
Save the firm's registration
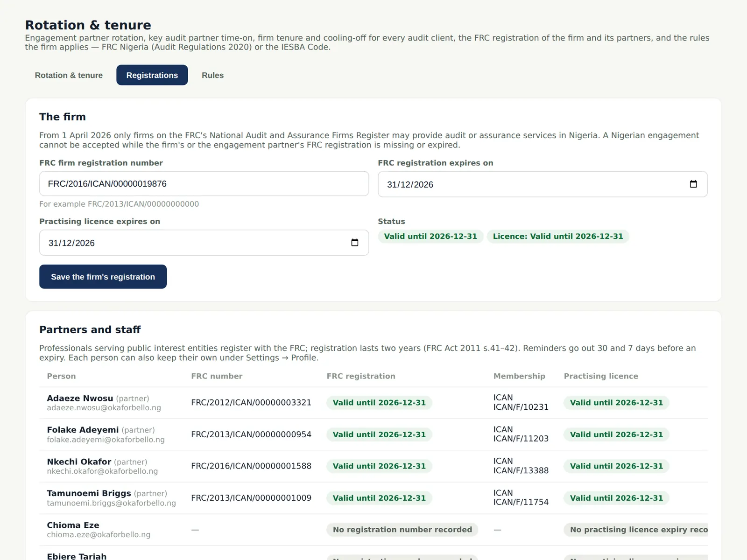(103, 277)
